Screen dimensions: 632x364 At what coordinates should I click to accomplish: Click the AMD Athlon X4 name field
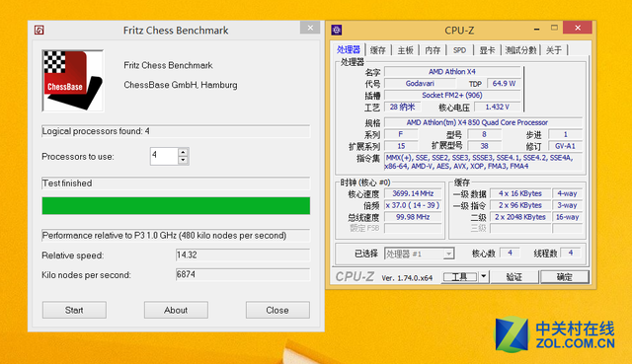coord(452,72)
